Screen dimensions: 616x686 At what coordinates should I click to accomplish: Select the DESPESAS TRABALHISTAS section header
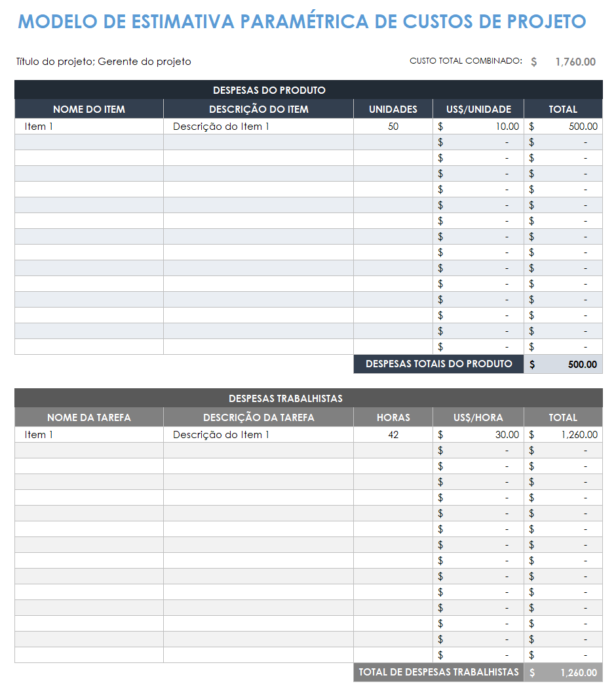point(308,398)
